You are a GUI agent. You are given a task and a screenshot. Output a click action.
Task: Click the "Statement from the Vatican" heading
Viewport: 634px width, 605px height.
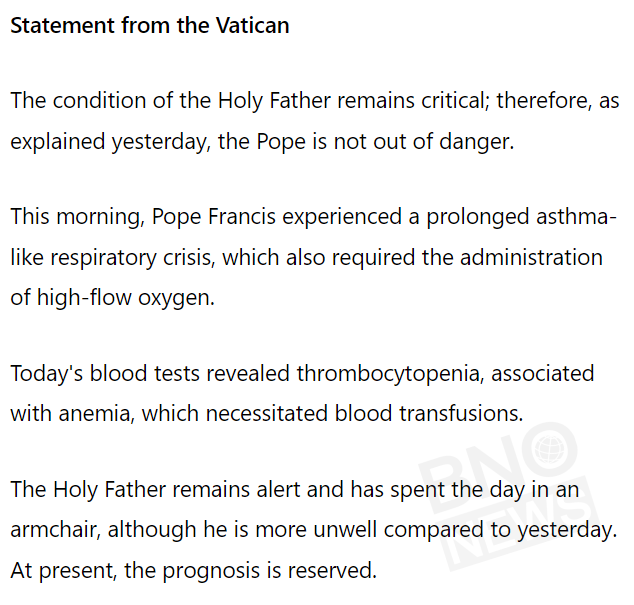pyautogui.click(x=150, y=26)
